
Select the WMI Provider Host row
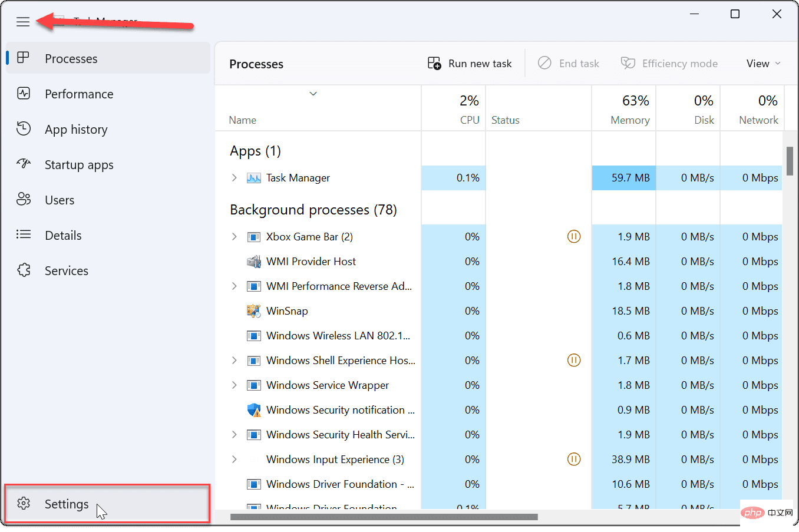click(x=498, y=261)
